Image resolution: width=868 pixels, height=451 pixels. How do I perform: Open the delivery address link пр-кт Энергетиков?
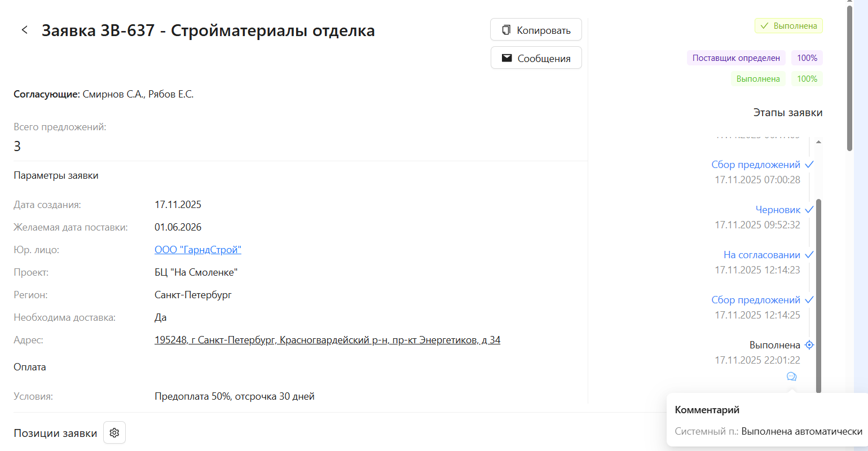click(327, 340)
